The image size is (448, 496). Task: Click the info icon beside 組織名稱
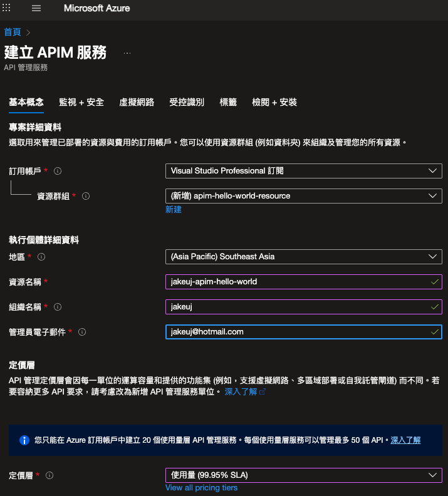coord(58,307)
